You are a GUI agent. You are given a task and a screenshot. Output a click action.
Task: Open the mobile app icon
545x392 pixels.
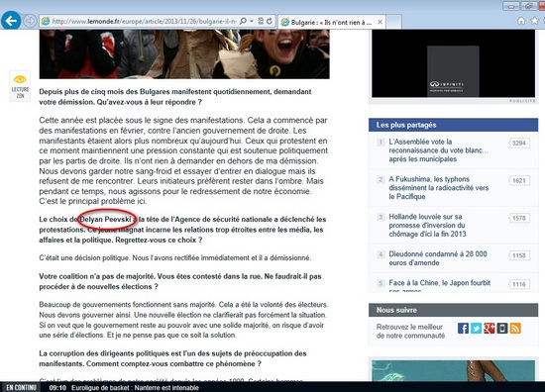(x=502, y=328)
